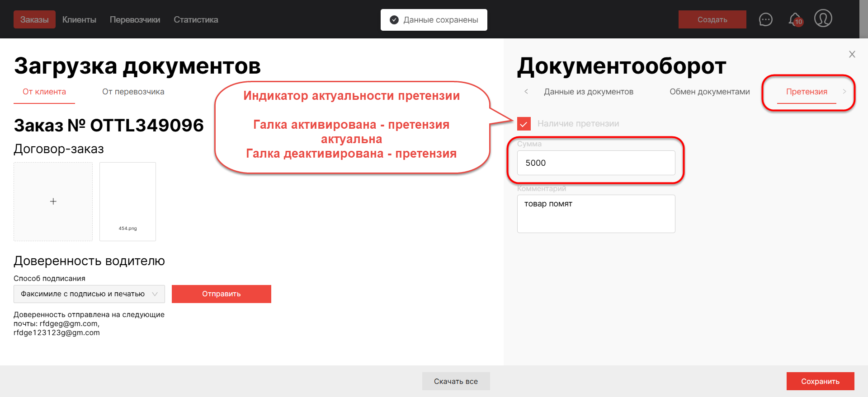The width and height of the screenshot is (868, 397).
Task: Click the Сумма input field
Action: pyautogui.click(x=596, y=163)
